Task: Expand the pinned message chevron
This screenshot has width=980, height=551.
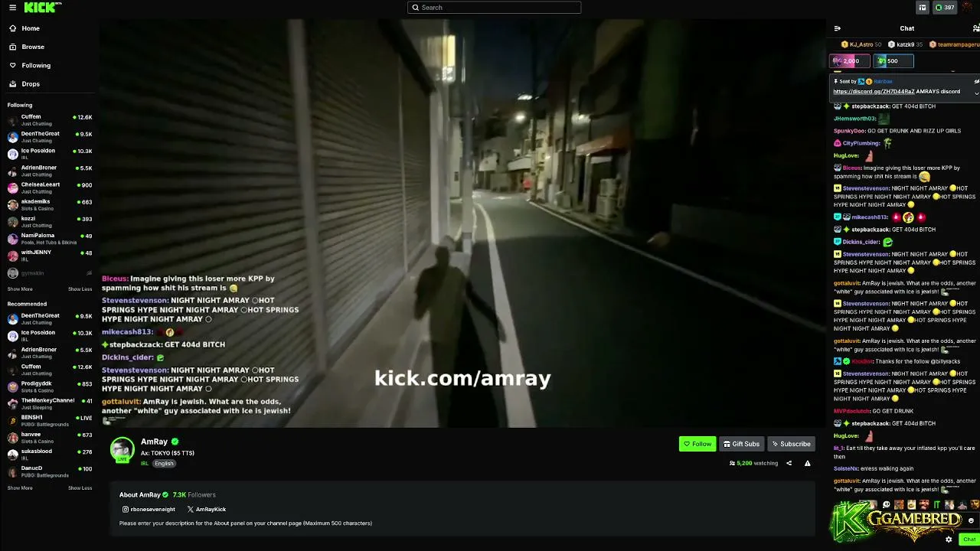Action: [976, 93]
